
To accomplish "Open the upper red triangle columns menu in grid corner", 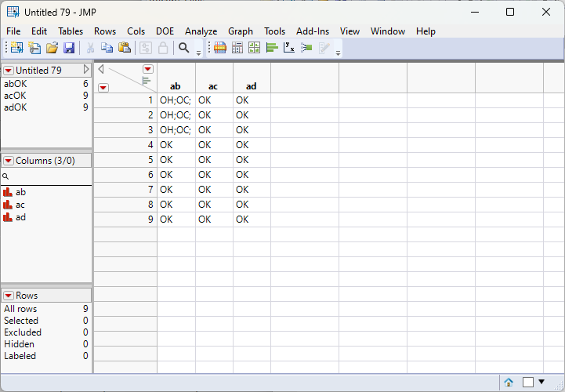I will [x=148, y=69].
